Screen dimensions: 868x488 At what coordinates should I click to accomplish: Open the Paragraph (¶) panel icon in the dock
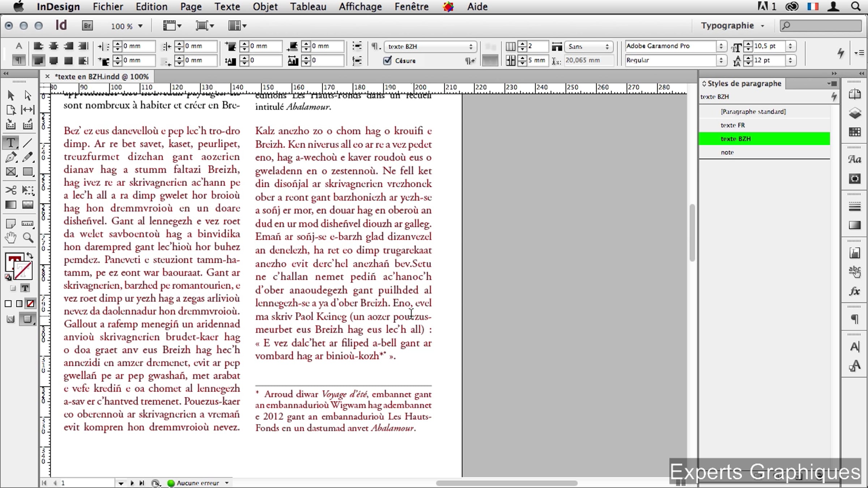(x=855, y=319)
